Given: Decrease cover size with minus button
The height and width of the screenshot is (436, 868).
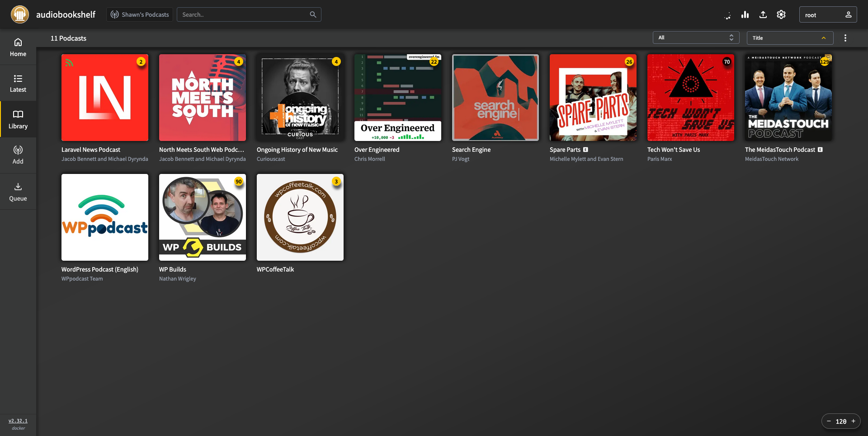Looking at the screenshot, I should [x=829, y=421].
